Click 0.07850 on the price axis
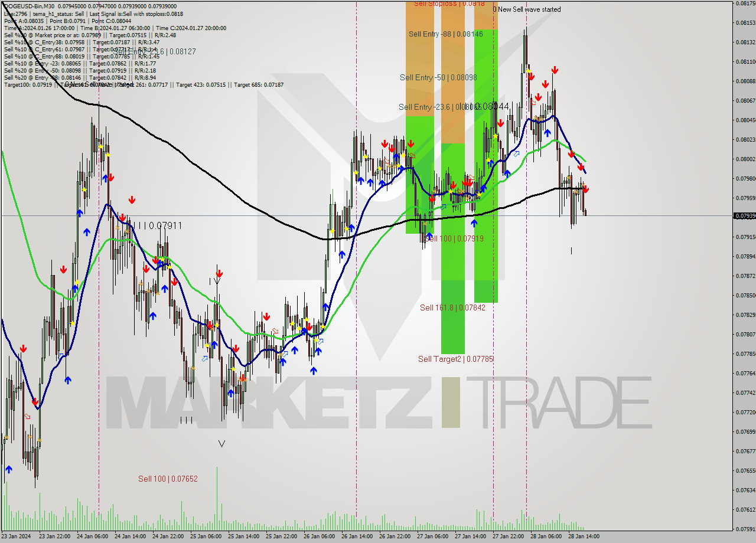The image size is (756, 543). (x=745, y=295)
